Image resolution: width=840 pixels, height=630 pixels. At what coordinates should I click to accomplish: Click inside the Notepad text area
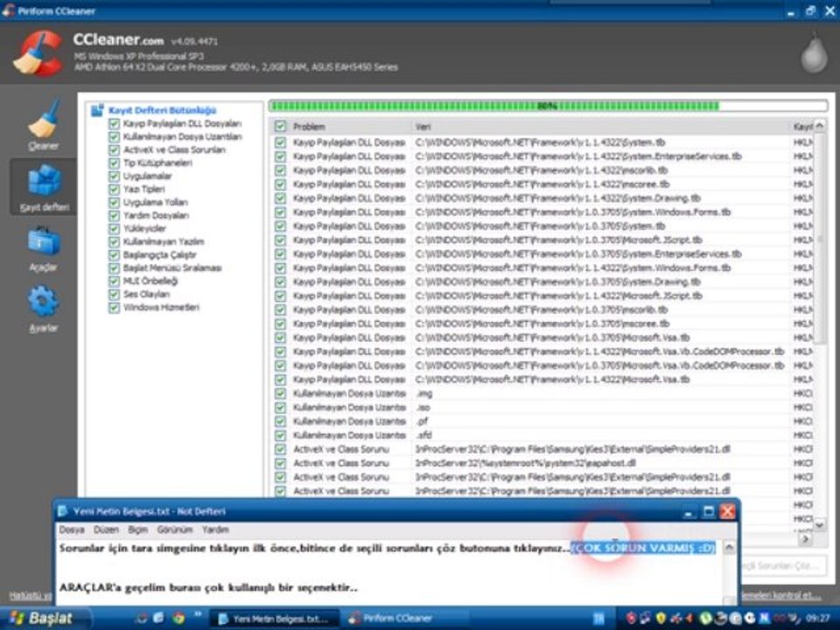pyautogui.click(x=390, y=572)
